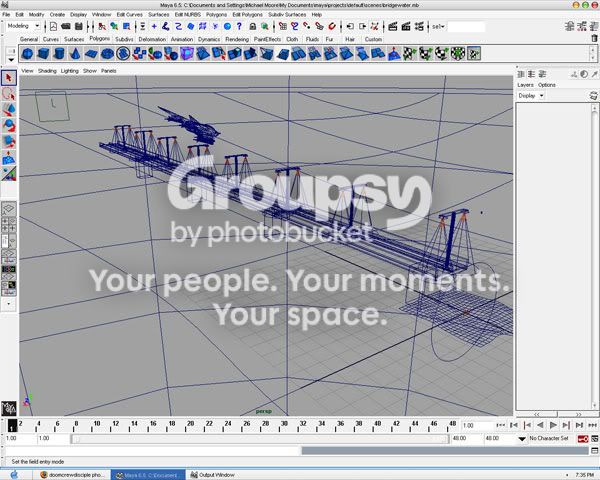The height and width of the screenshot is (480, 600).
Task: Open the Display dropdown in Layers panel
Action: 531,96
